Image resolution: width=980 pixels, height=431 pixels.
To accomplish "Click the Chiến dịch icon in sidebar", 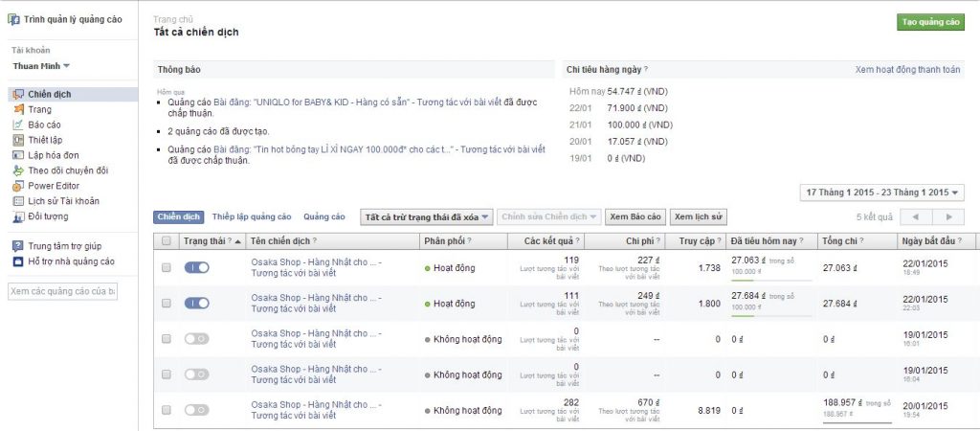I will [x=18, y=94].
